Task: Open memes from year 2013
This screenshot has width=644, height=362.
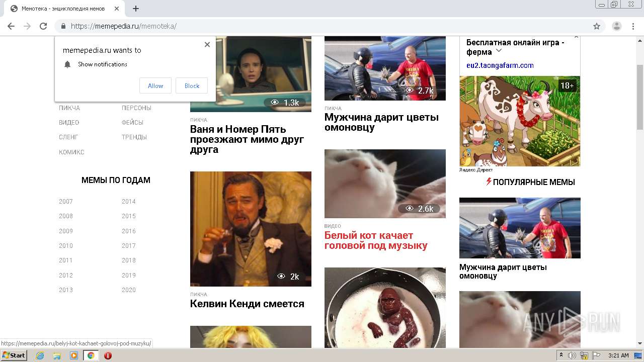Action: click(66, 290)
